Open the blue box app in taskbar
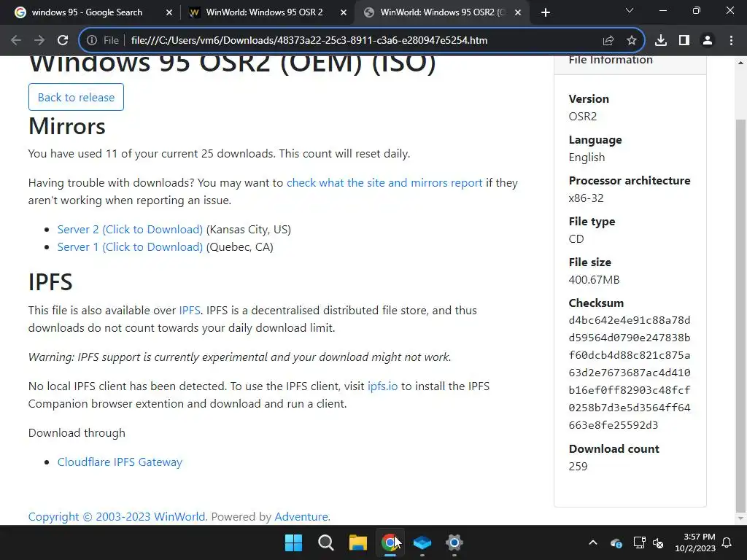Viewport: 747px width, 560px height. tap(422, 542)
